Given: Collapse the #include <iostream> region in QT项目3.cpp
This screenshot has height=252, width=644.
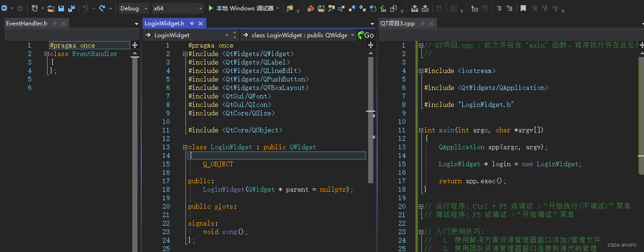Looking at the screenshot, I should point(421,71).
